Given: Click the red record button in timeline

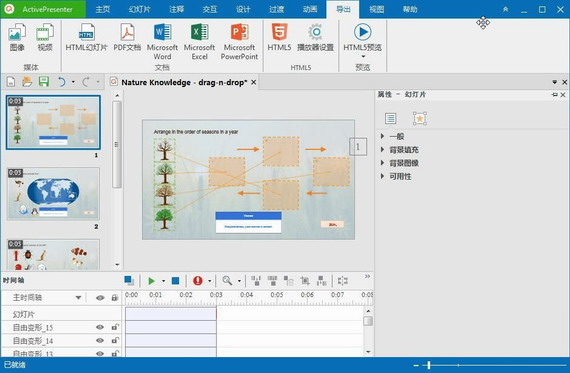Looking at the screenshot, I should (x=198, y=281).
